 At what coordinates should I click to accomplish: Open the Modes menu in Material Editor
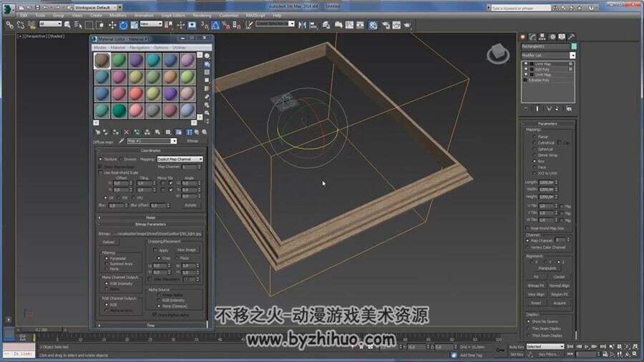click(x=99, y=48)
